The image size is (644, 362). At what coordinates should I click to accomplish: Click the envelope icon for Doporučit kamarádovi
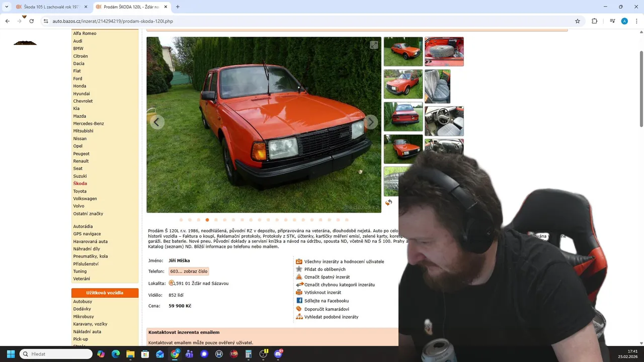point(299,309)
